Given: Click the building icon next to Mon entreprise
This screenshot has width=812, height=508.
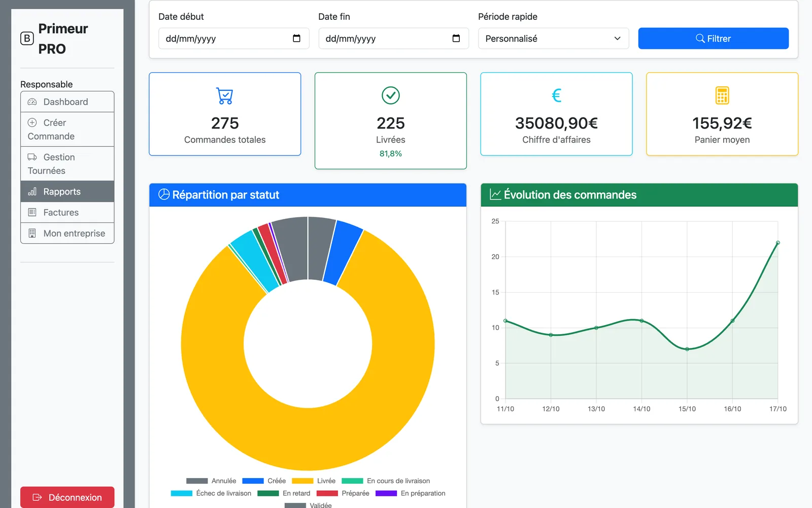Looking at the screenshot, I should [x=32, y=233].
